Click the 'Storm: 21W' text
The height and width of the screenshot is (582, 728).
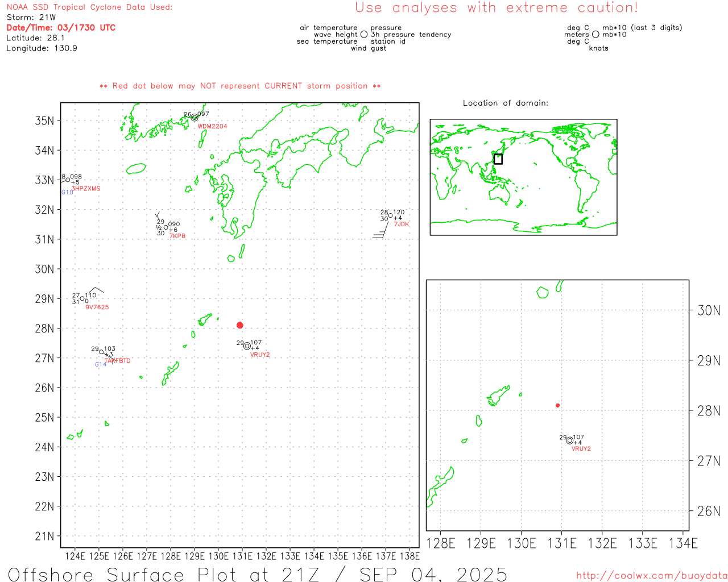31,17
